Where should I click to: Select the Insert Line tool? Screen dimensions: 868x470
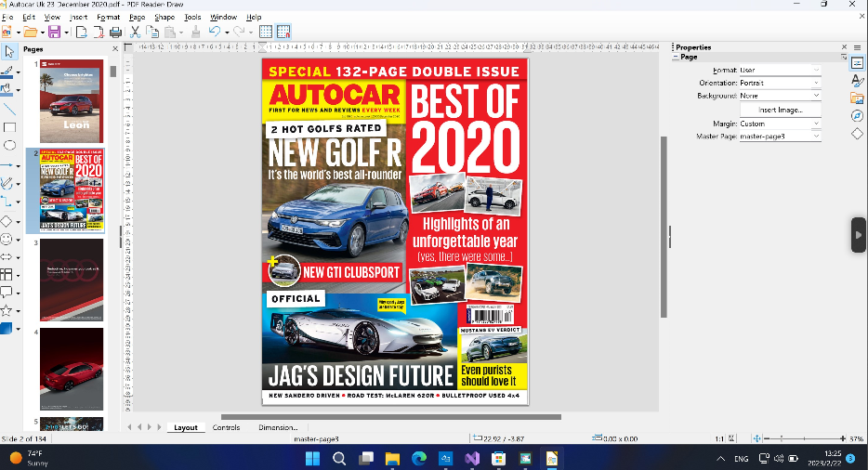point(9,109)
